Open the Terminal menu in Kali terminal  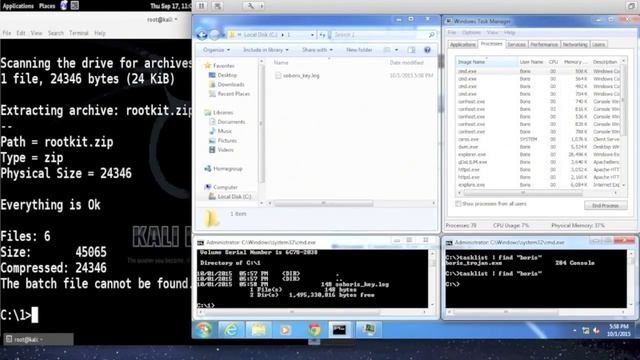coord(79,33)
